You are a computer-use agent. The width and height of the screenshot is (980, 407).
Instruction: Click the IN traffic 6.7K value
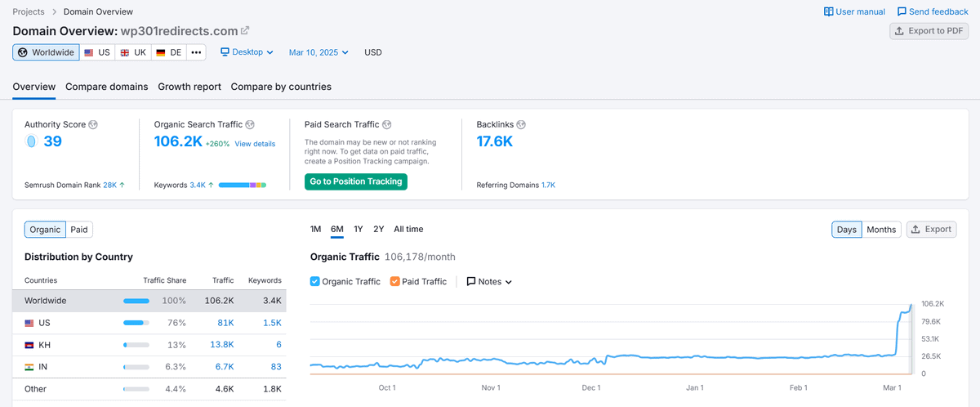pyautogui.click(x=225, y=367)
